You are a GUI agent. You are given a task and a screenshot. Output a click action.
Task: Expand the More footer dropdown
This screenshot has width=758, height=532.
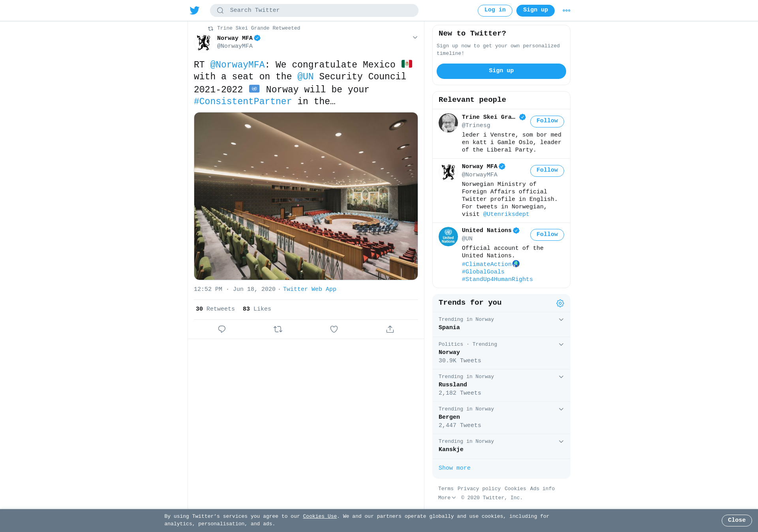(447, 498)
